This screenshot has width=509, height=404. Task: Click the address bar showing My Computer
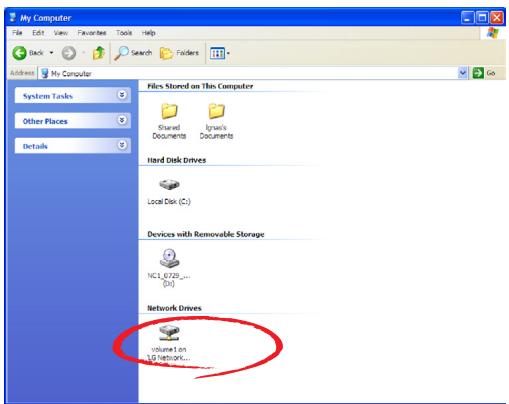click(x=248, y=73)
